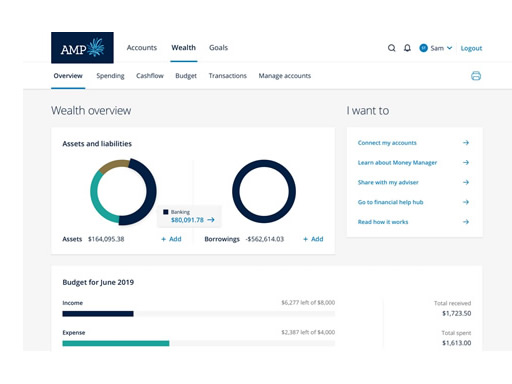
Task: Open the Manage accounts tab
Action: 285,76
